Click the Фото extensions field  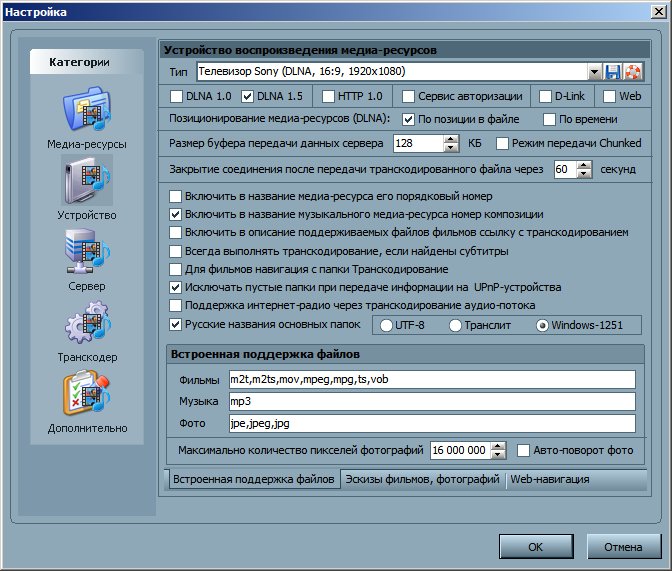pos(432,424)
